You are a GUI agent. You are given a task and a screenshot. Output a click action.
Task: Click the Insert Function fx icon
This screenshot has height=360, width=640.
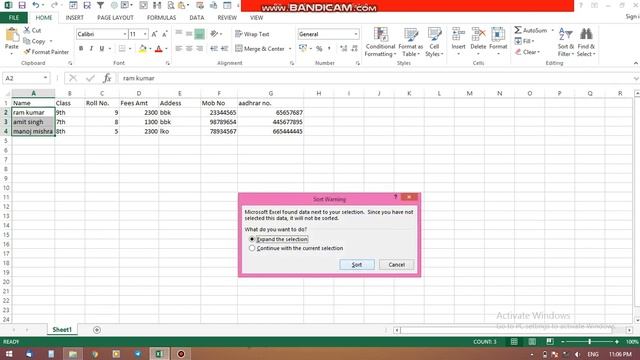[107, 78]
